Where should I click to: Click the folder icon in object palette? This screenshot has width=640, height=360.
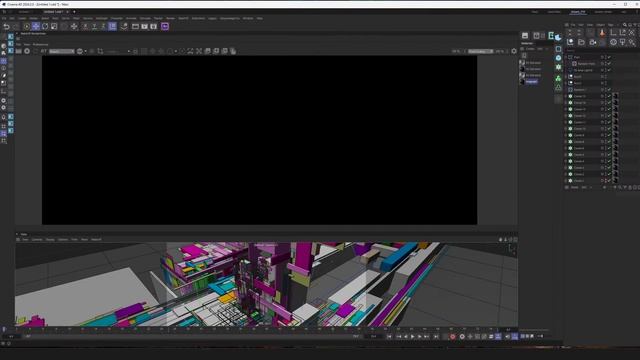point(581,42)
